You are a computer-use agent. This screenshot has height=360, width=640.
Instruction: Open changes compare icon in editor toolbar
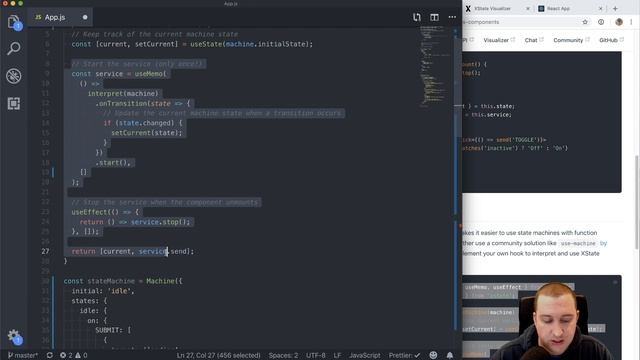pyautogui.click(x=416, y=17)
